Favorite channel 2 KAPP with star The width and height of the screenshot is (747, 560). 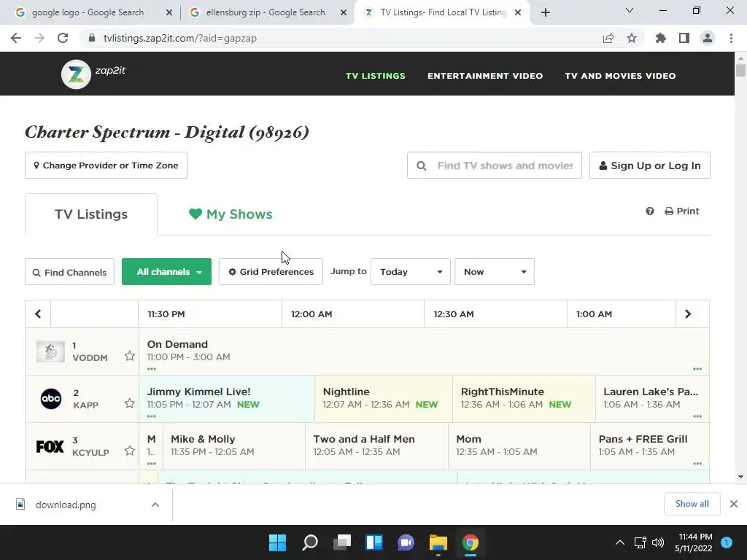coord(130,404)
